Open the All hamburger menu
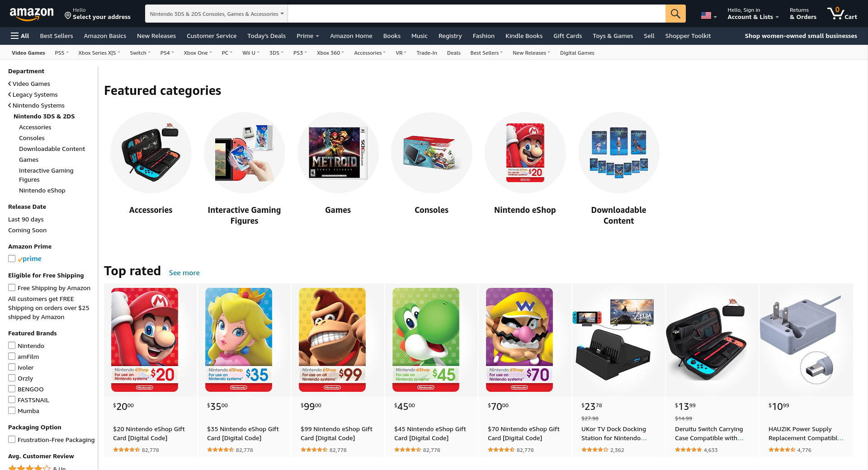The width and height of the screenshot is (868, 470). click(20, 36)
